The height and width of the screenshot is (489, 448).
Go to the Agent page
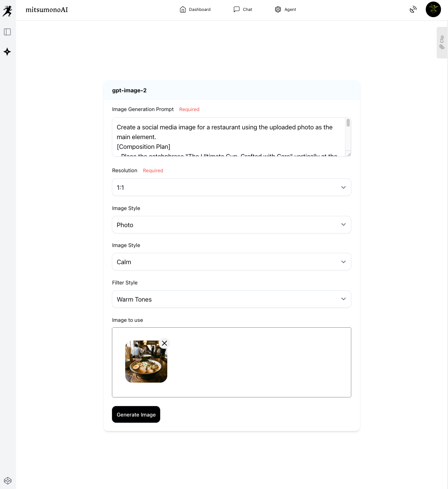pos(285,9)
